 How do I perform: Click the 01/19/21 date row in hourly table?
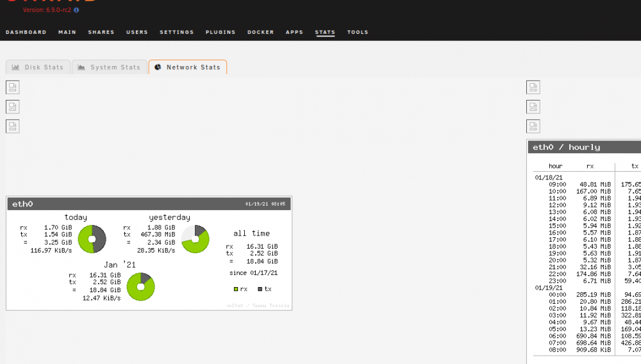549,288
